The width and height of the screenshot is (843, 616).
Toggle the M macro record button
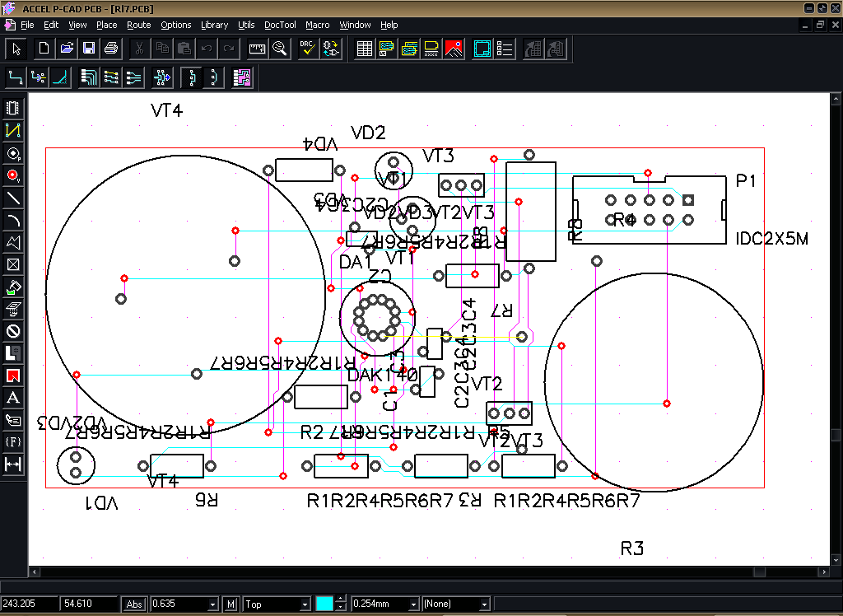[231, 604]
